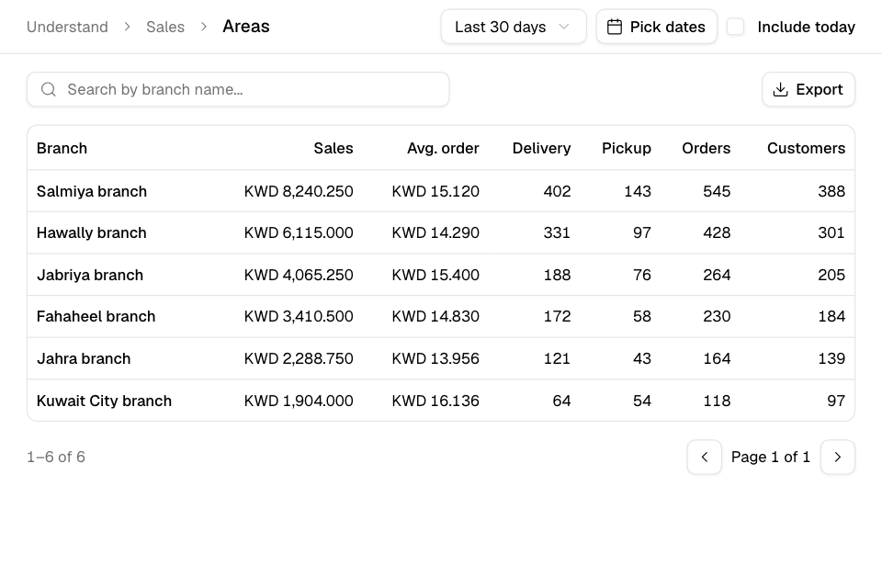Click the download icon on Export
The image size is (882, 588).
click(x=781, y=89)
